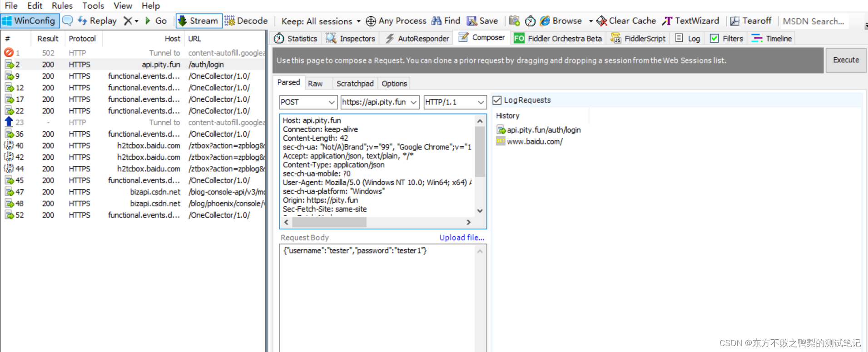Viewport: 868px width, 352px height.
Task: Switch to the Inspectors tab
Action: [351, 39]
